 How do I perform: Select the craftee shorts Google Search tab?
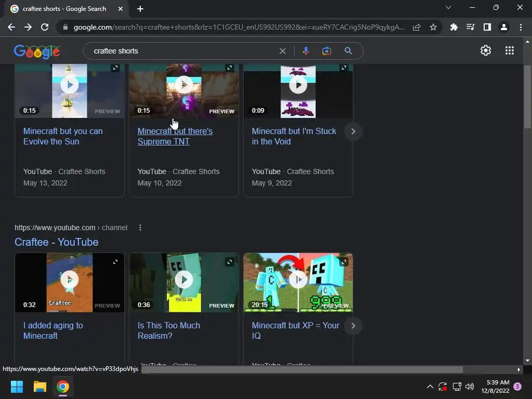(x=66, y=9)
